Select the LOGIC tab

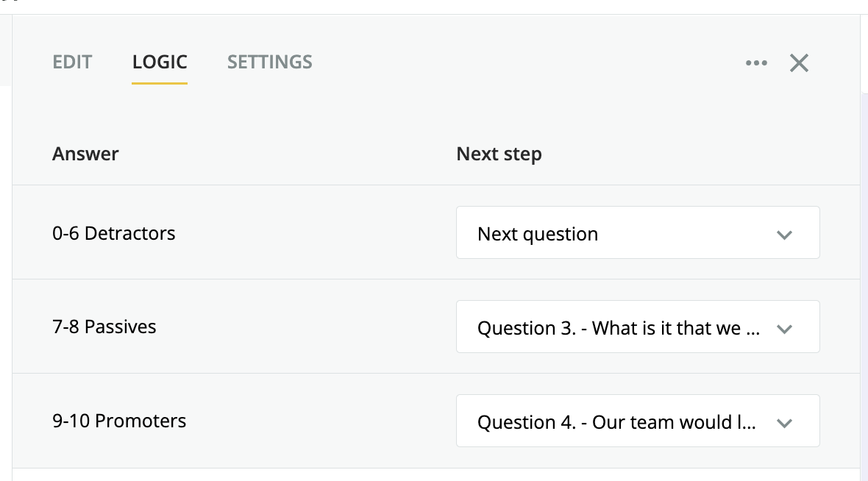160,62
